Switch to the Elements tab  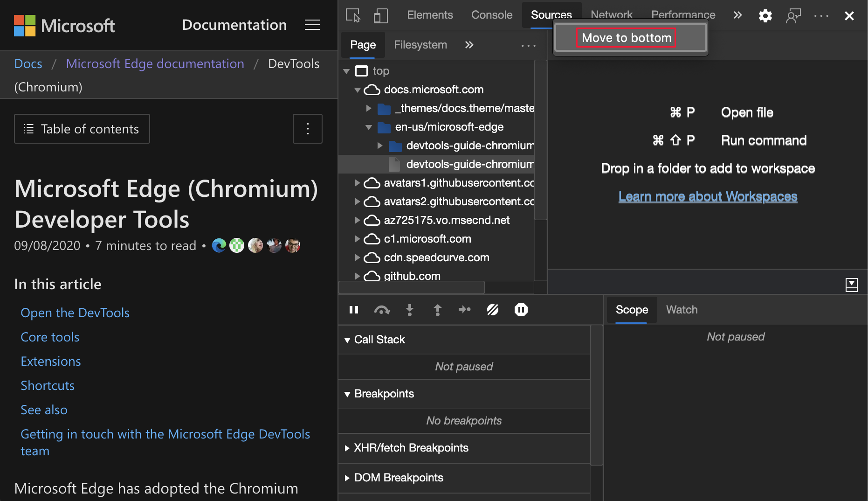430,15
